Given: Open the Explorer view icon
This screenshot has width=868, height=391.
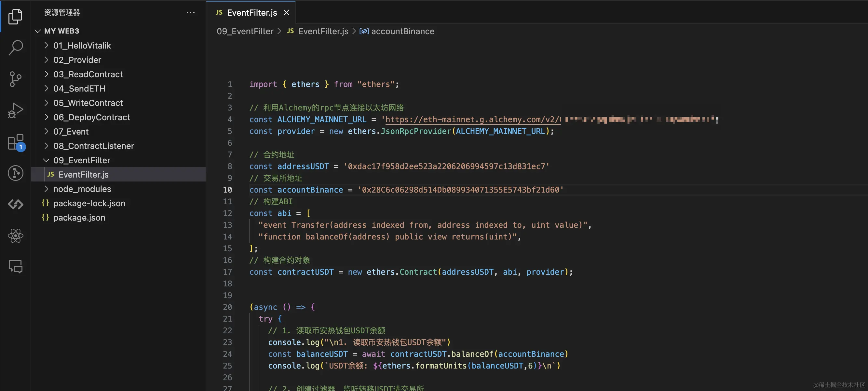Looking at the screenshot, I should click(x=15, y=16).
